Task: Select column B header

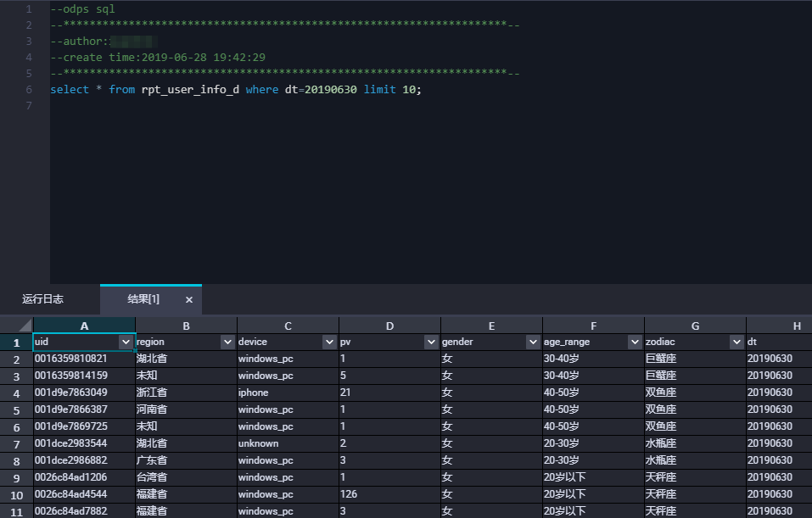Action: [x=186, y=326]
